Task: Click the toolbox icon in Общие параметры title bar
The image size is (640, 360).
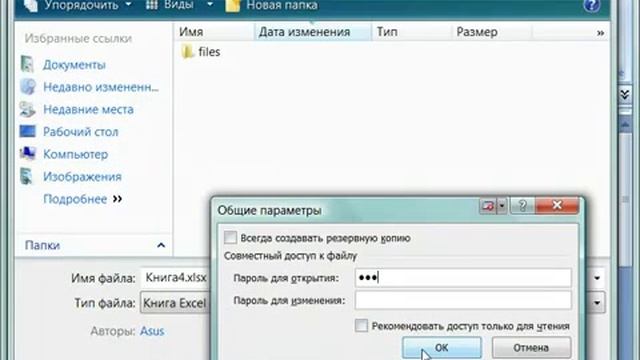Action: pos(488,206)
